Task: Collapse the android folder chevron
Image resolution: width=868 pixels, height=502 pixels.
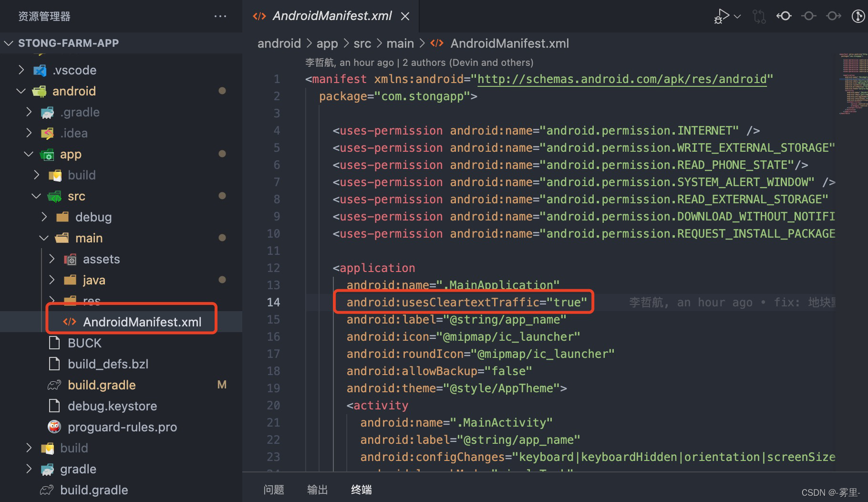Action: click(21, 91)
